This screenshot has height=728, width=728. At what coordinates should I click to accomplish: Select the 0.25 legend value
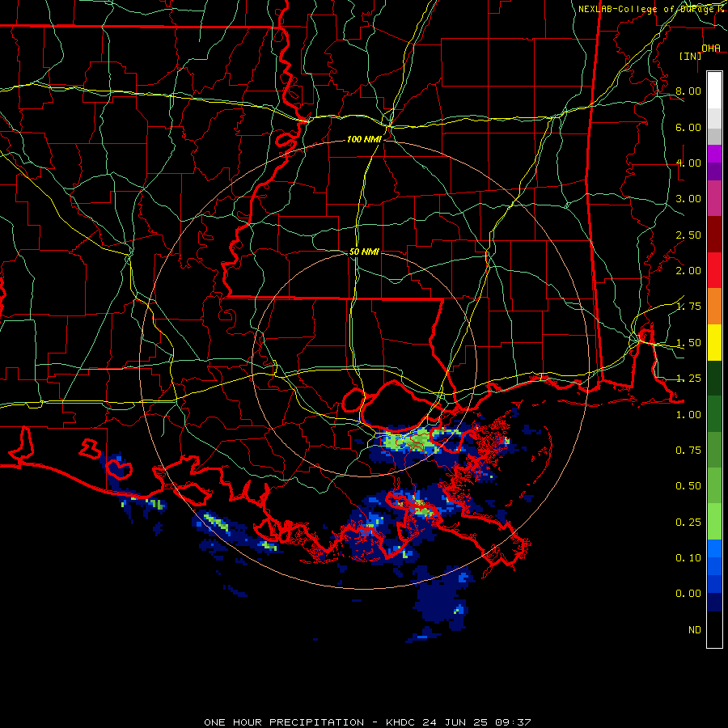pos(688,523)
